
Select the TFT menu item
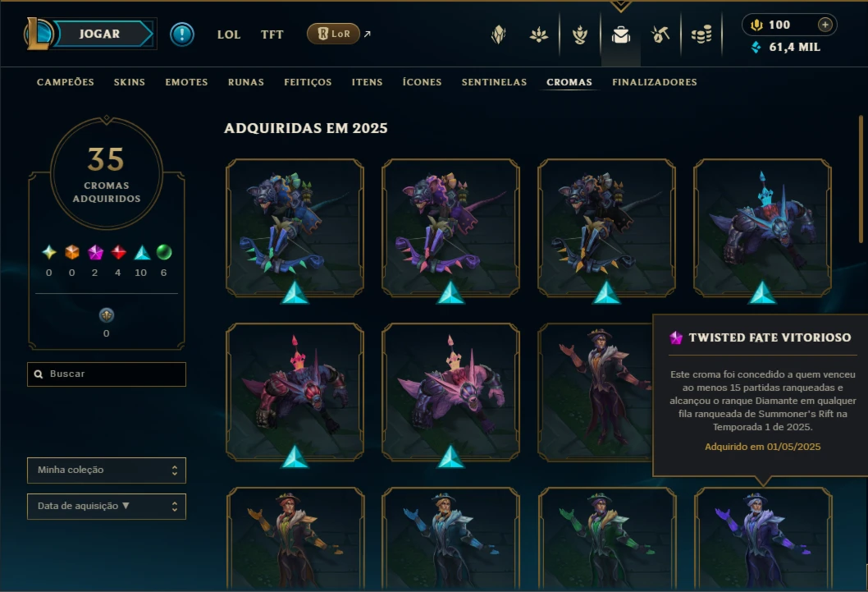[272, 34]
